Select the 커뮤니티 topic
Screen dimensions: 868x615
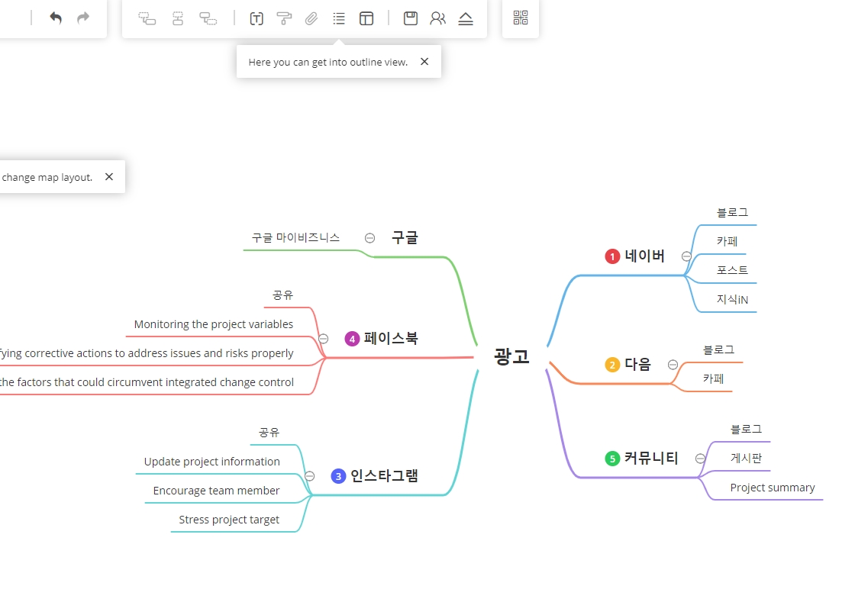[x=651, y=459]
